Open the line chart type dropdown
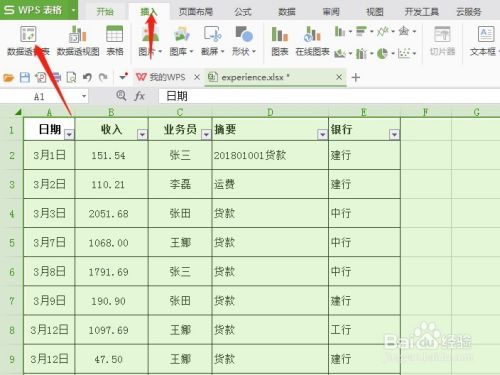Image resolution: width=500 pixels, height=375 pixels. click(x=393, y=32)
